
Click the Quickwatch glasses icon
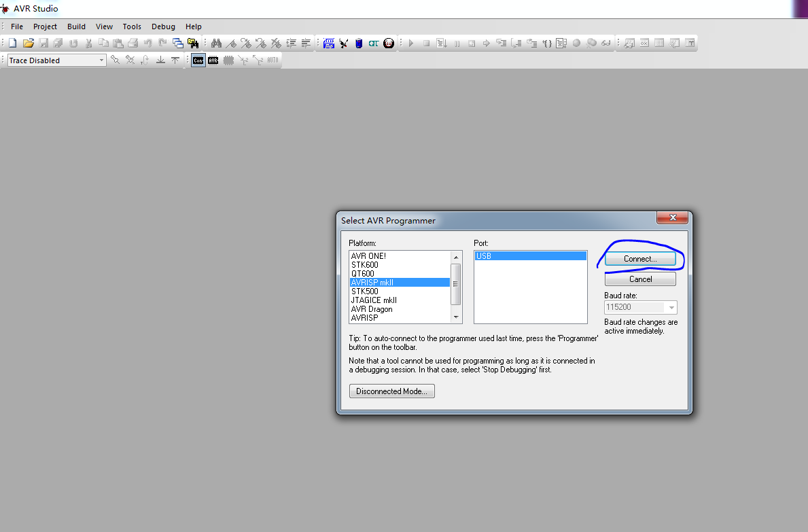[x=607, y=43]
